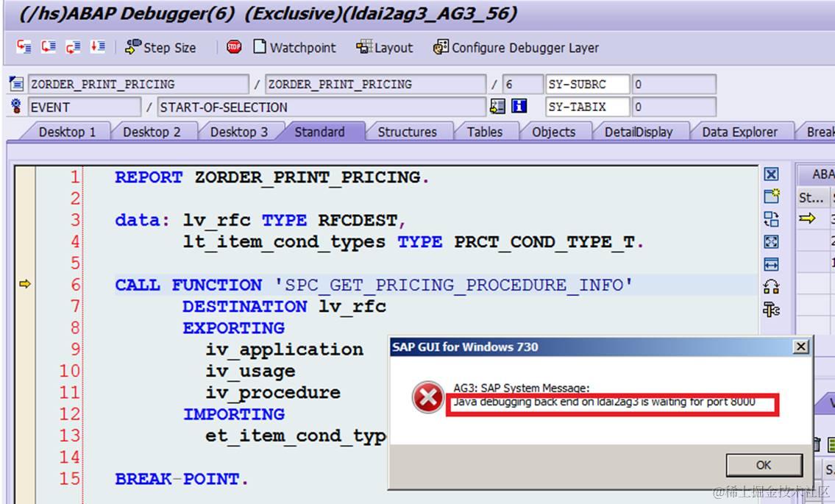The image size is (835, 504).
Task: Click the tools icon below headset icon
Action: pos(771,310)
